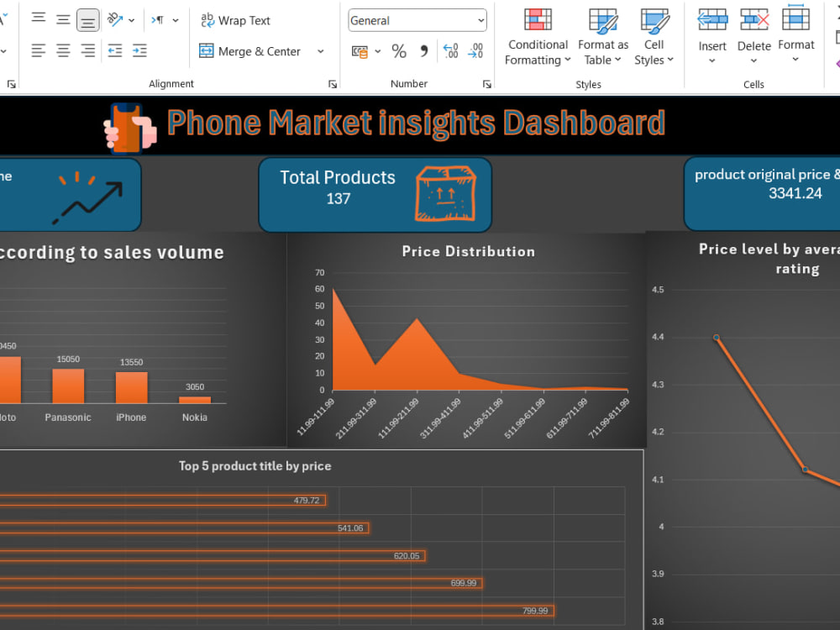Open Format cells menu
The image size is (840, 630).
click(795, 34)
